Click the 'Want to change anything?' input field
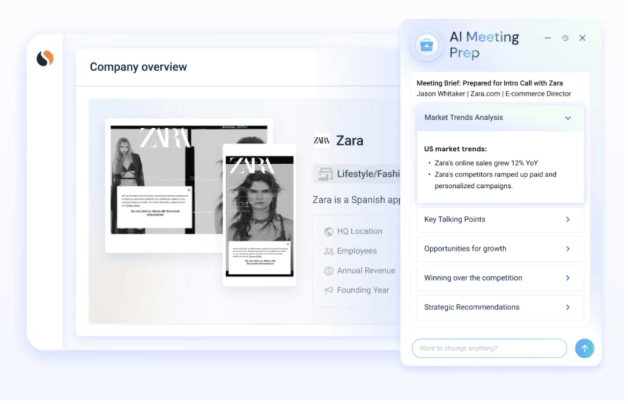Image resolution: width=628 pixels, height=404 pixels. pos(489,348)
